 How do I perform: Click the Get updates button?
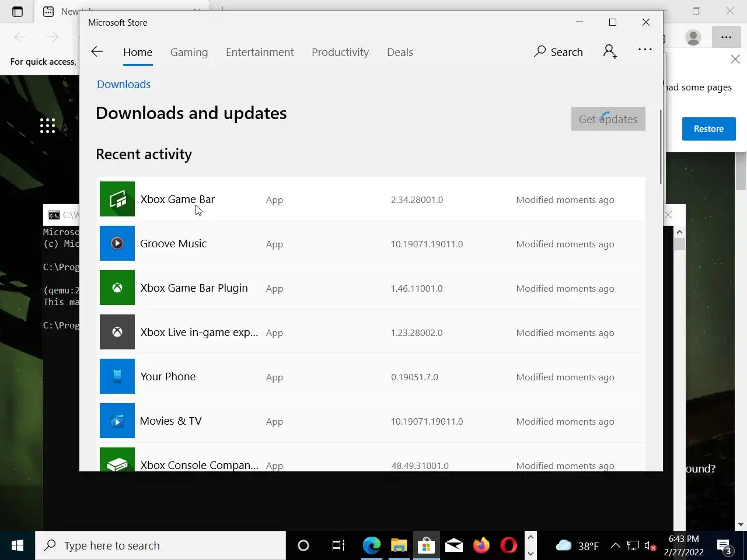click(608, 119)
